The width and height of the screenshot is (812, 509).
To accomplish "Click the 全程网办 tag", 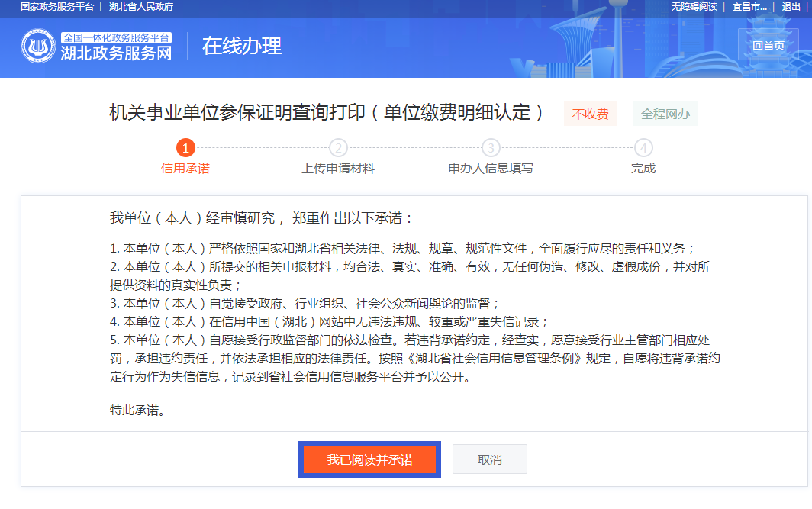I will tap(665, 114).
